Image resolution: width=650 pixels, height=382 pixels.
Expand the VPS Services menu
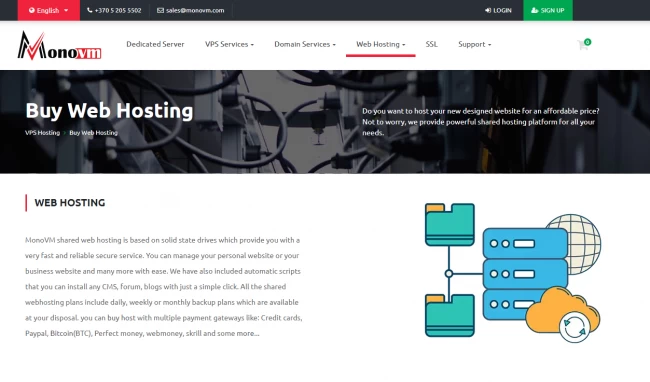click(229, 44)
